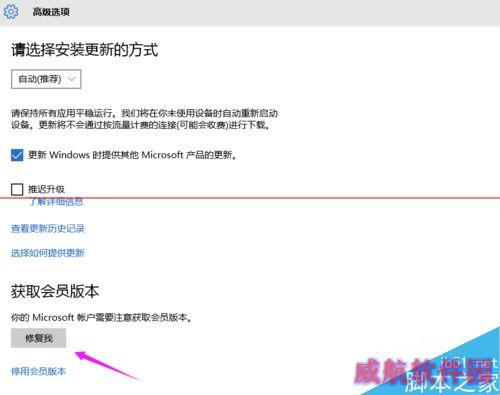Uncheck the other Microsoft products update checkbox

17,155
